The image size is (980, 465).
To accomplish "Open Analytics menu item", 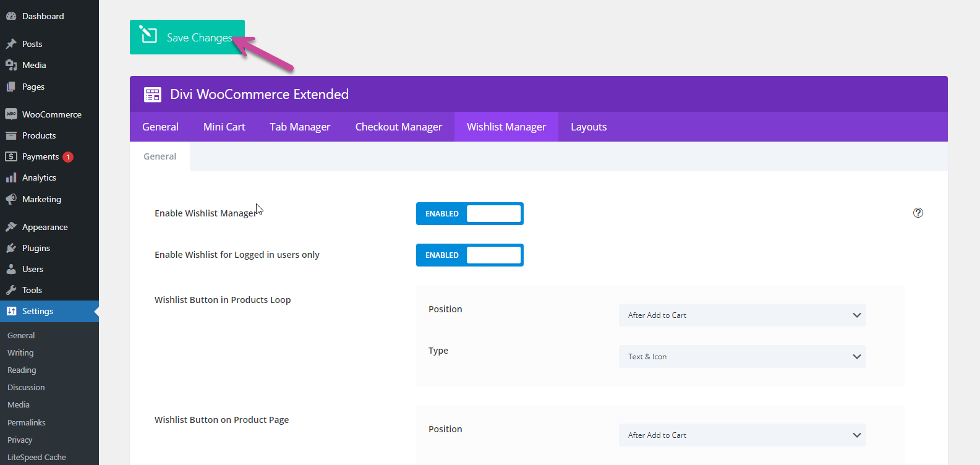I will [49, 177].
